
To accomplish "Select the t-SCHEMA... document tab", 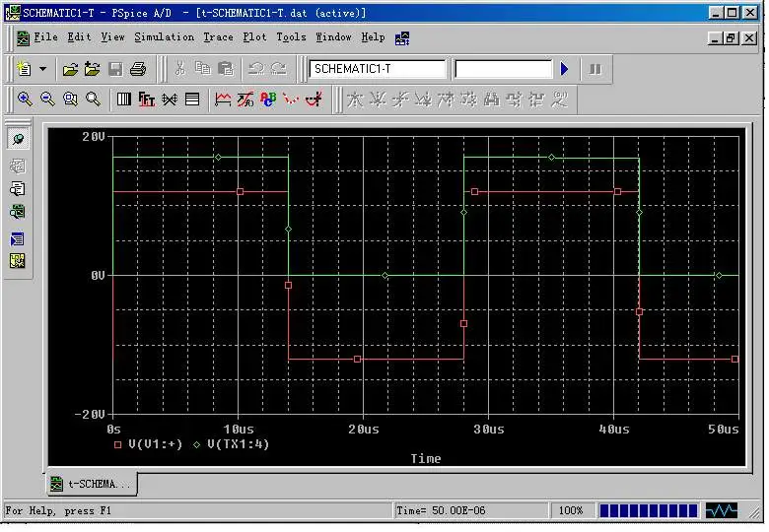I will [x=92, y=485].
